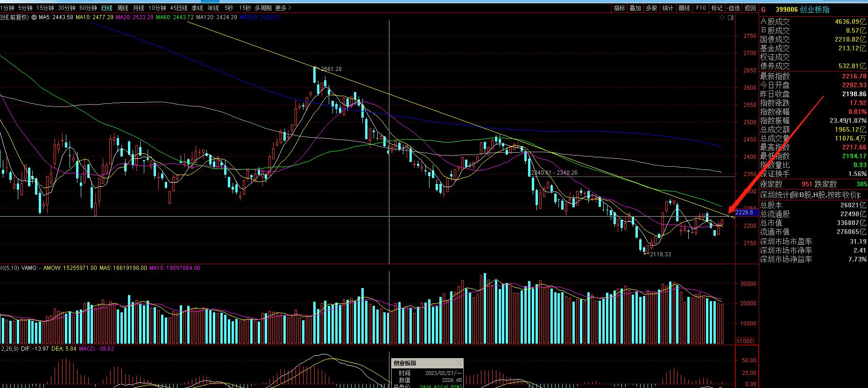Open the 指标 indicators menu
This screenshot has width=868, height=388.
[619, 8]
